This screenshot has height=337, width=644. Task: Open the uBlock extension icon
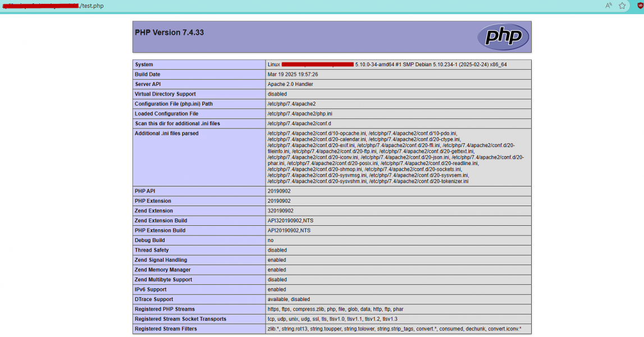pyautogui.click(x=640, y=6)
